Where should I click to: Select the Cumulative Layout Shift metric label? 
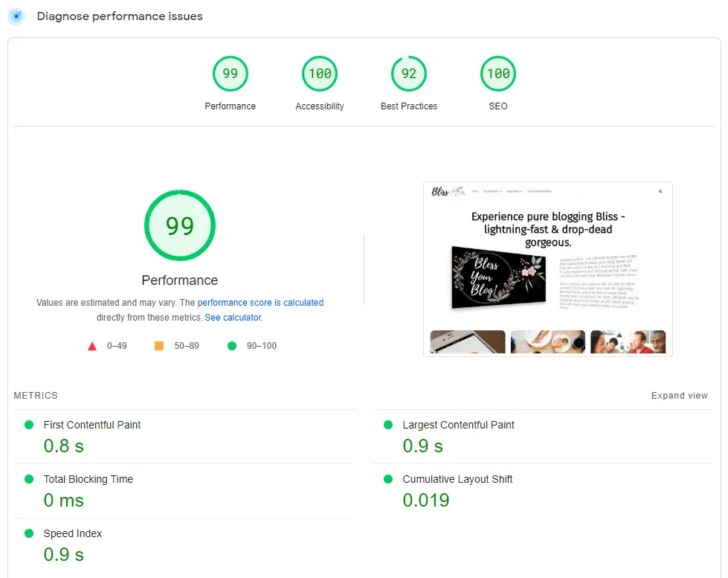pyautogui.click(x=457, y=479)
